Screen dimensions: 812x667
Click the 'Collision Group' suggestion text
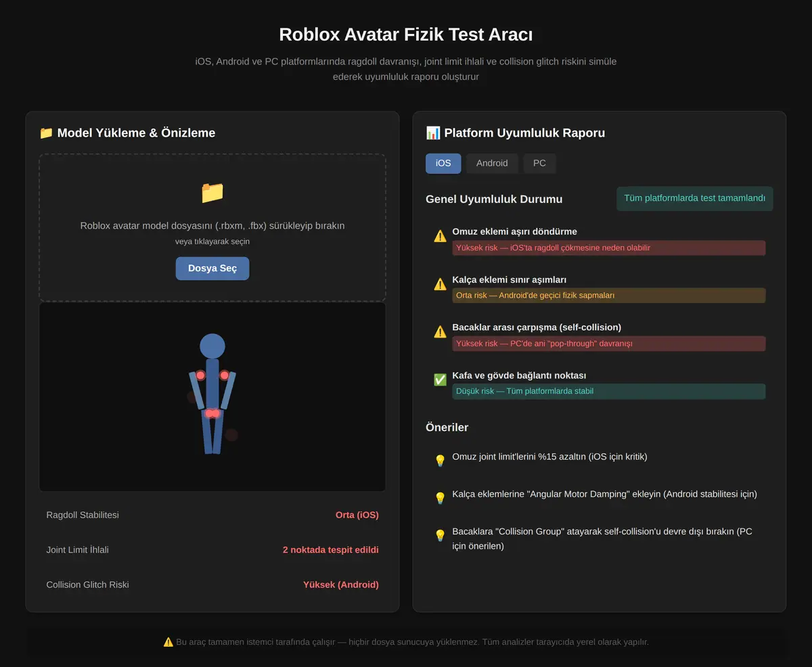coord(602,538)
